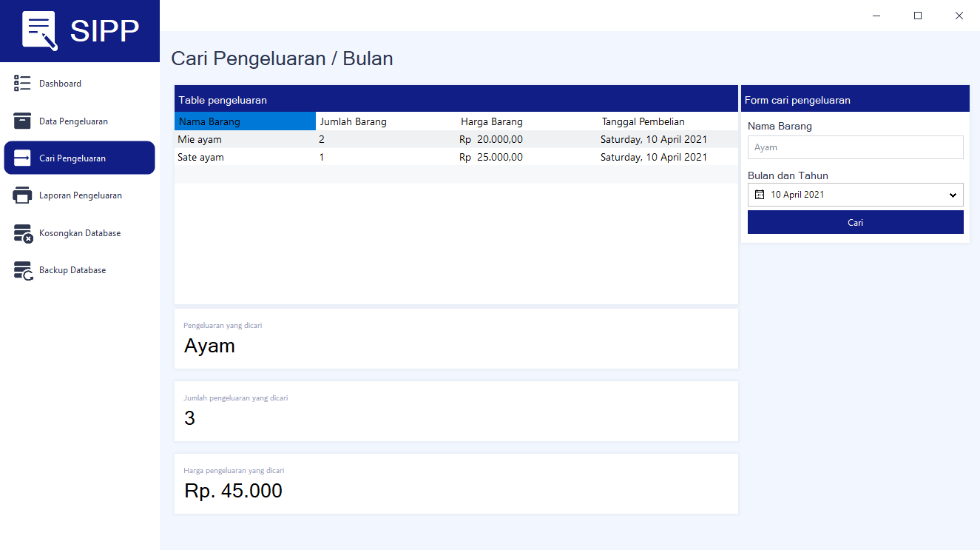Screen dimensions: 980x550
Task: Click the Rp. 45.000 total value
Action: (233, 491)
